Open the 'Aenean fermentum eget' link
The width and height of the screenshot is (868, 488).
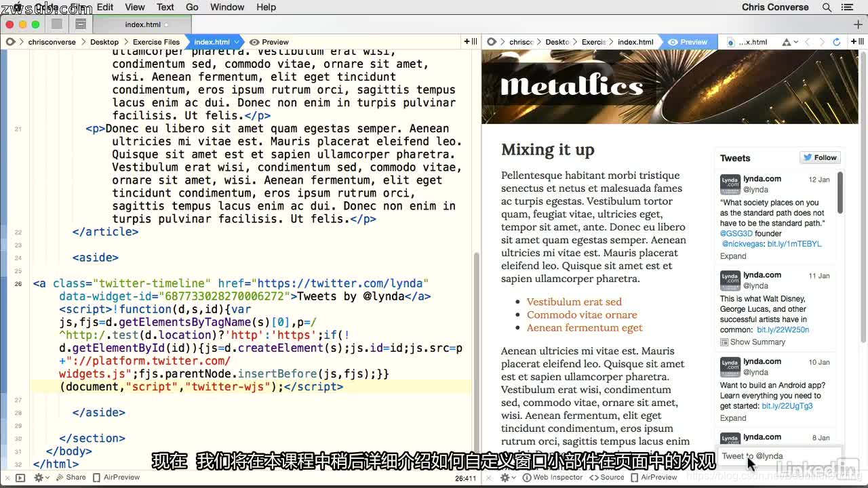[x=585, y=327]
